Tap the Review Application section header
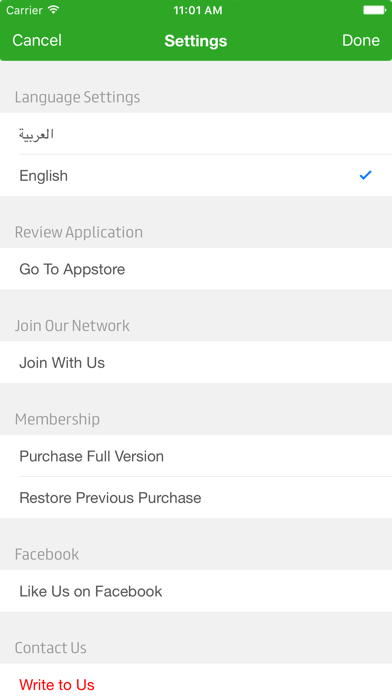This screenshot has width=392, height=696. pyautogui.click(x=79, y=232)
